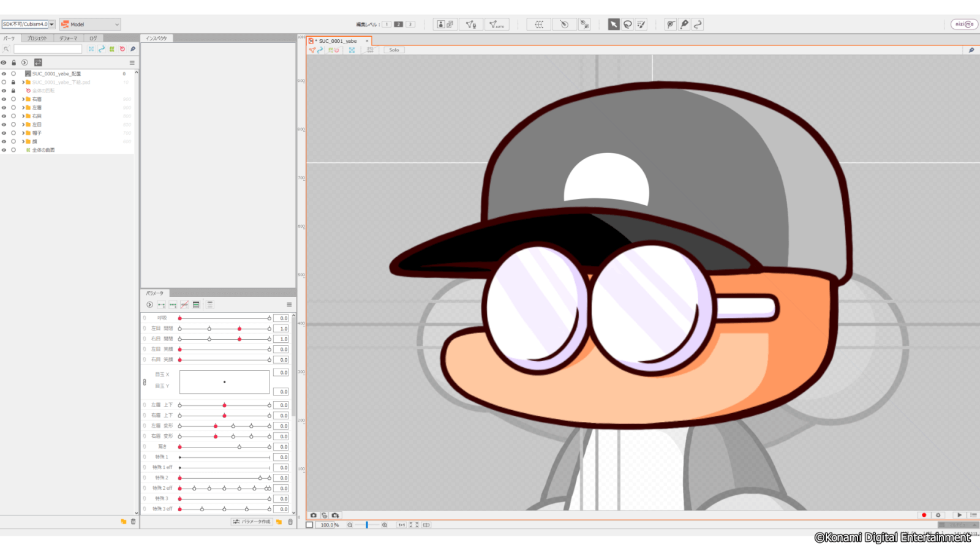Click the 1:1 zoom button

pos(401,525)
